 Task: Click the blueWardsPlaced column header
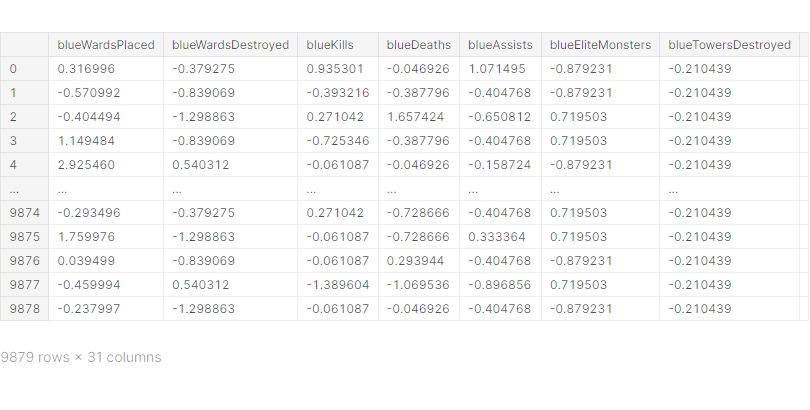tap(106, 45)
